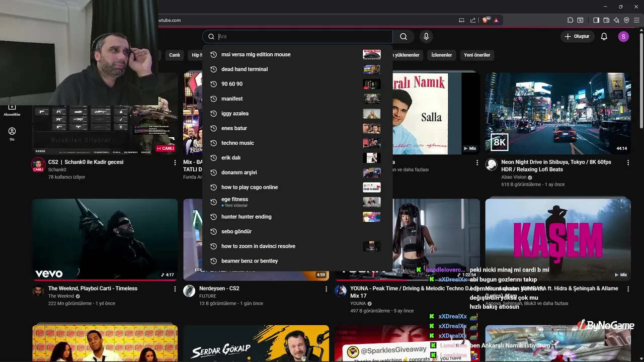Open the purple S account avatar menu
This screenshot has height=362, width=644.
(623, 36)
